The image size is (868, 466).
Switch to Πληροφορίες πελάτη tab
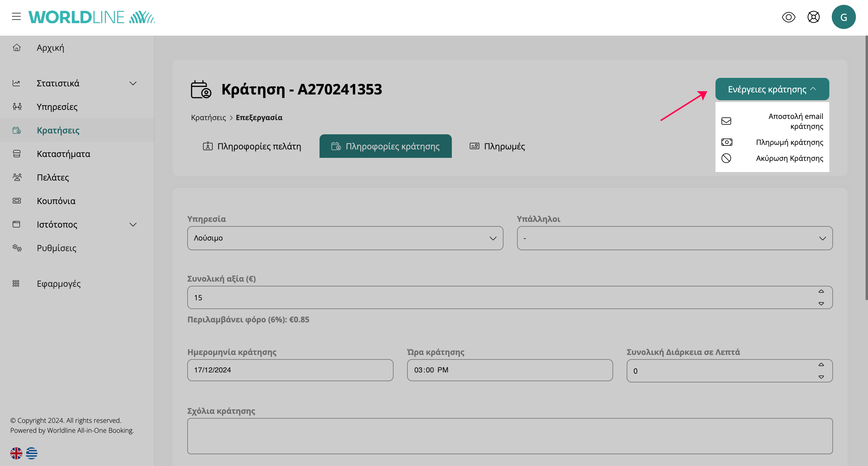click(252, 146)
